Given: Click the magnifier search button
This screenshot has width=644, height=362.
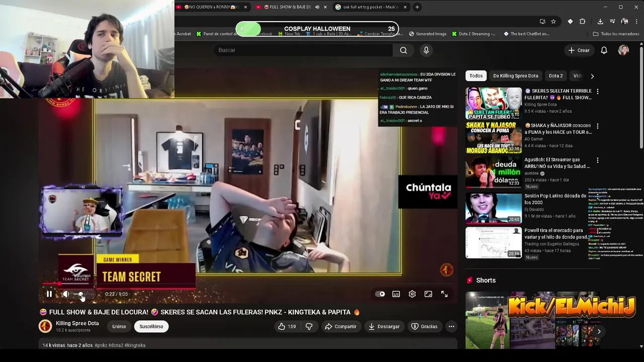Looking at the screenshot, I should point(404,50).
